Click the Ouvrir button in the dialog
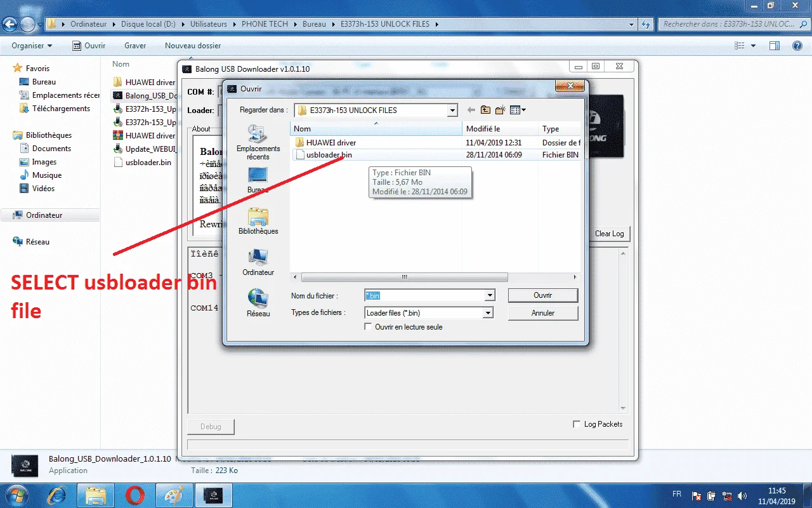 click(543, 295)
